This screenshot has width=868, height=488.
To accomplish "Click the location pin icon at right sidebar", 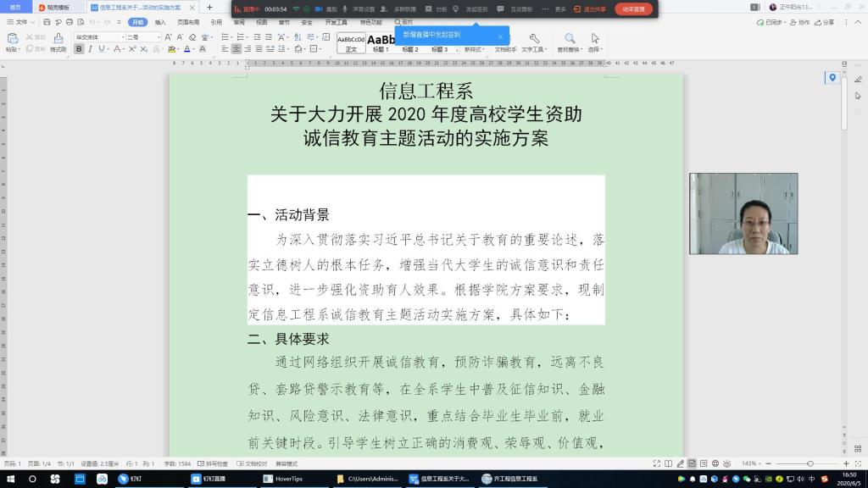I will (x=832, y=78).
